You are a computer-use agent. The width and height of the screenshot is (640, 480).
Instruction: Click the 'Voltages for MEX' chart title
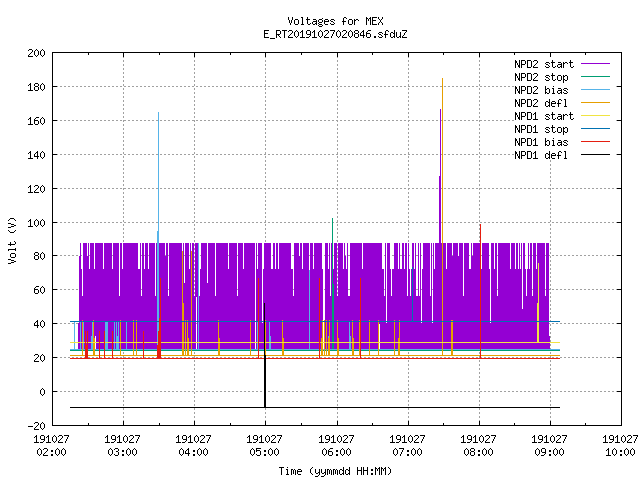tap(335, 21)
